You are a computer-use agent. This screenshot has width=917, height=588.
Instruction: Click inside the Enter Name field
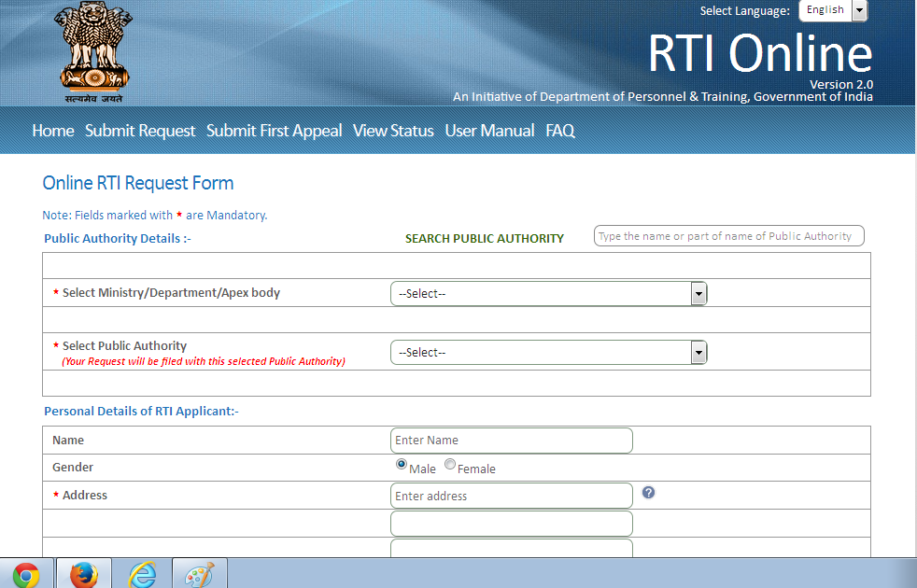(511, 440)
